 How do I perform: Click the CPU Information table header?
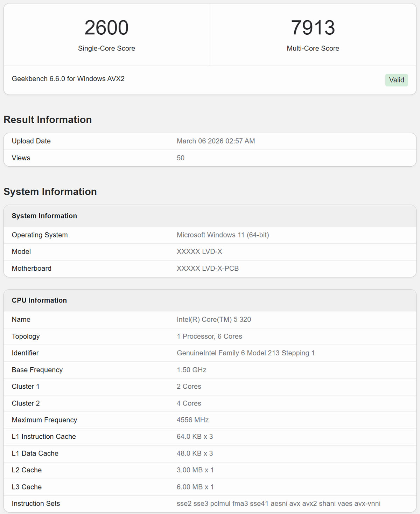39,300
